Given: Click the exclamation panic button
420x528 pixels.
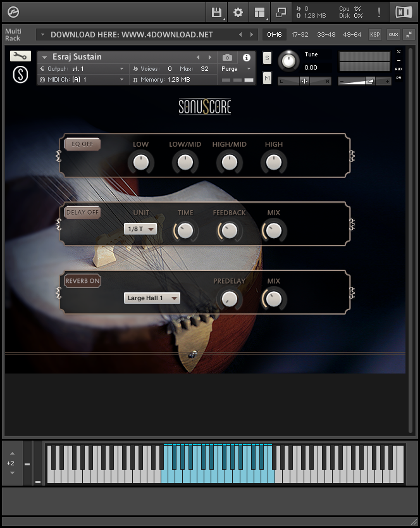Looking at the screenshot, I should [379, 13].
